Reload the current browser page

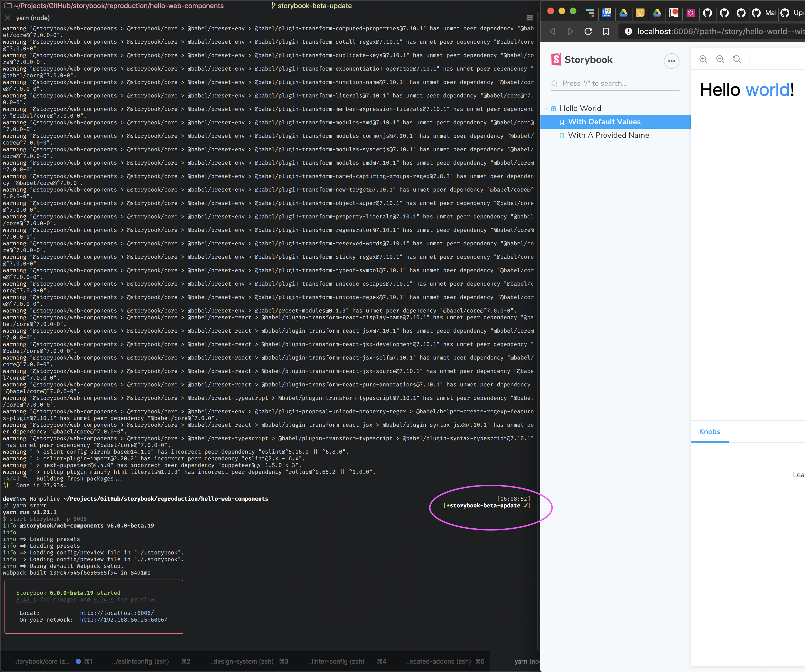point(588,31)
